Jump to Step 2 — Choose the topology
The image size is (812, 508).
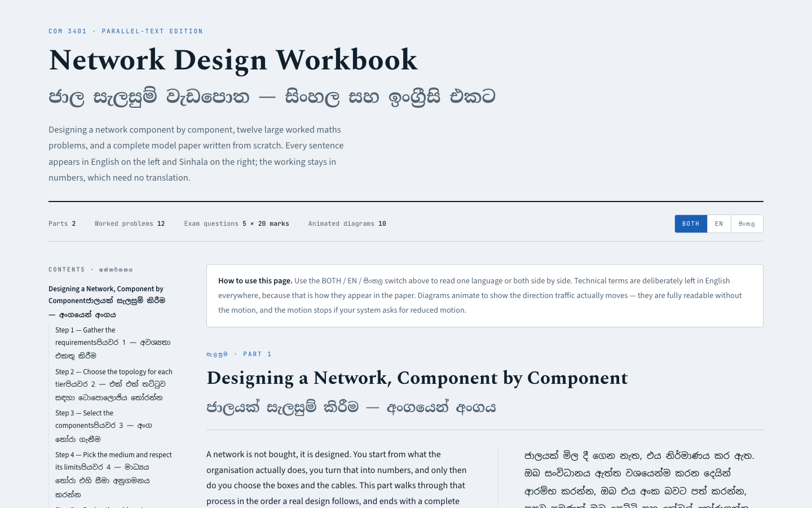pos(114,384)
